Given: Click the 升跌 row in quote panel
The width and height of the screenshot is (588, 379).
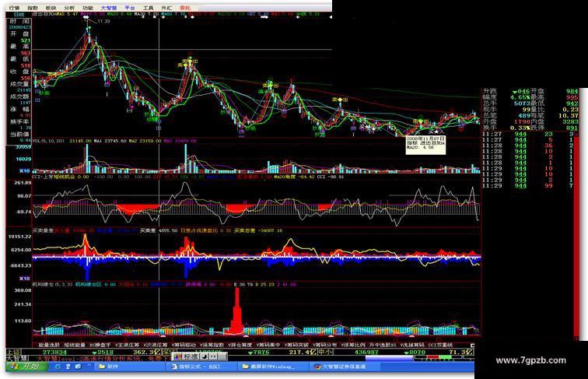Looking at the screenshot, I should pos(506,91).
